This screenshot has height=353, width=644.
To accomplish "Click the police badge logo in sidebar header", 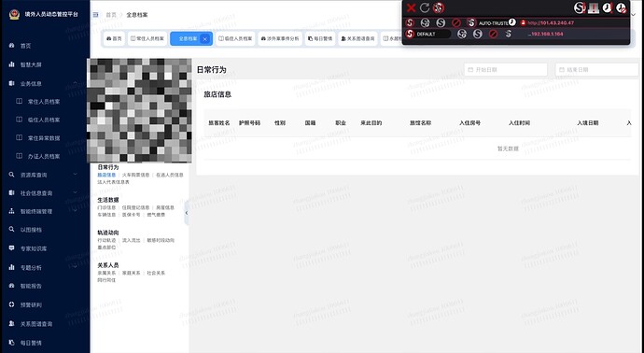I will click(14, 14).
